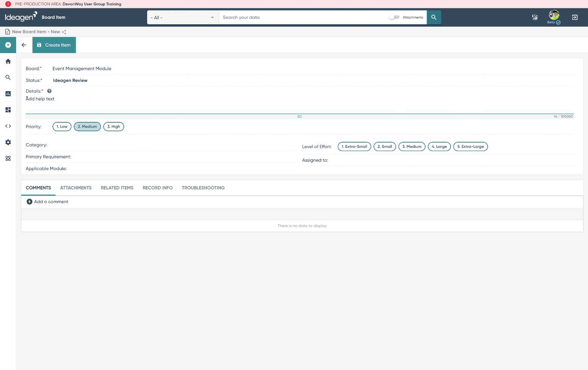Click the Details field resize handle dots
588x370 pixels.
[300, 116]
